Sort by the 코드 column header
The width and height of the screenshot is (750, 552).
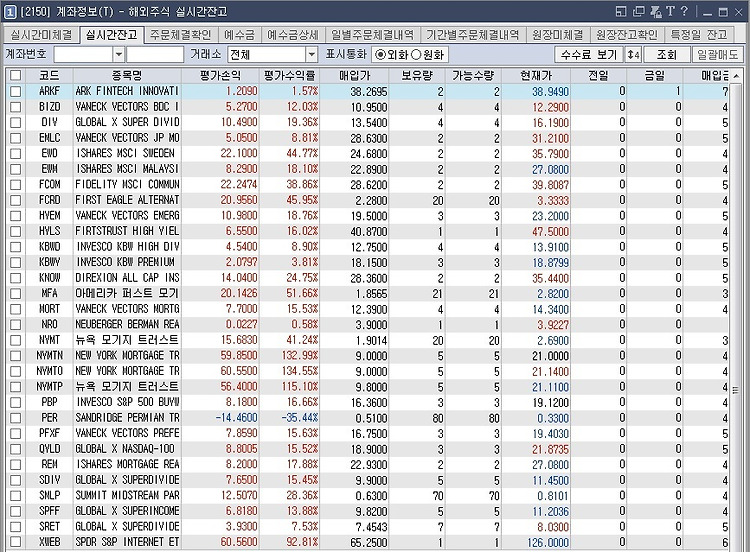point(49,75)
